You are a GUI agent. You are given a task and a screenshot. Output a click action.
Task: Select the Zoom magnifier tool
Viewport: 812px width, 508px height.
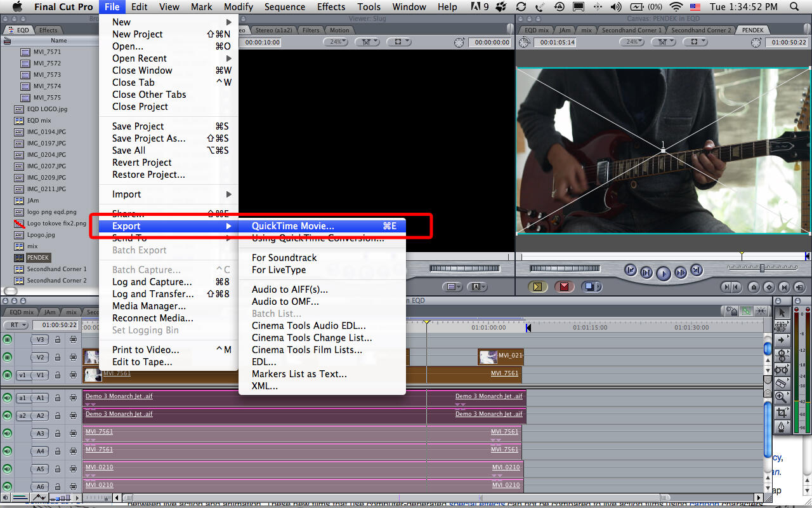point(782,398)
